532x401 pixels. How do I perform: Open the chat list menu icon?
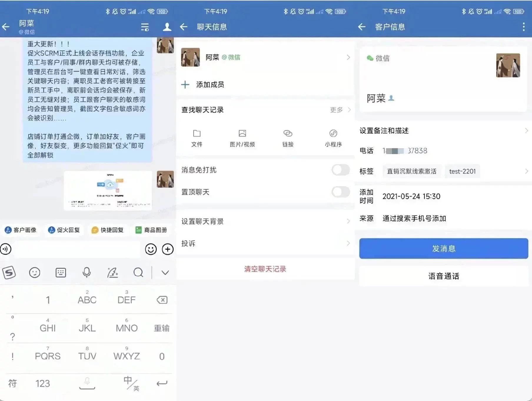pos(145,27)
